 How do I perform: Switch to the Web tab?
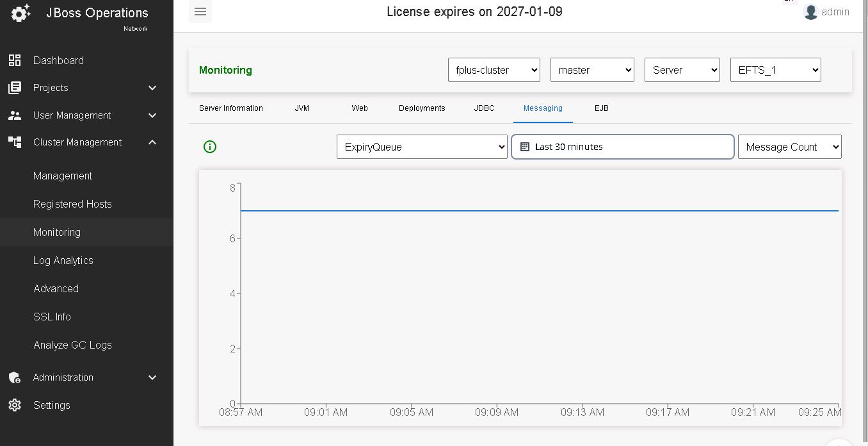[x=360, y=108]
